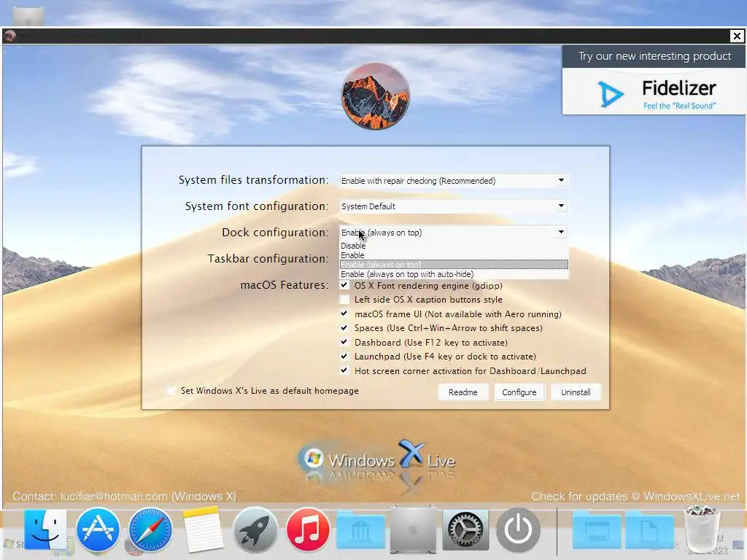Open Safari compass icon in dock
Image resolution: width=747 pixels, height=560 pixels.
pos(150,529)
